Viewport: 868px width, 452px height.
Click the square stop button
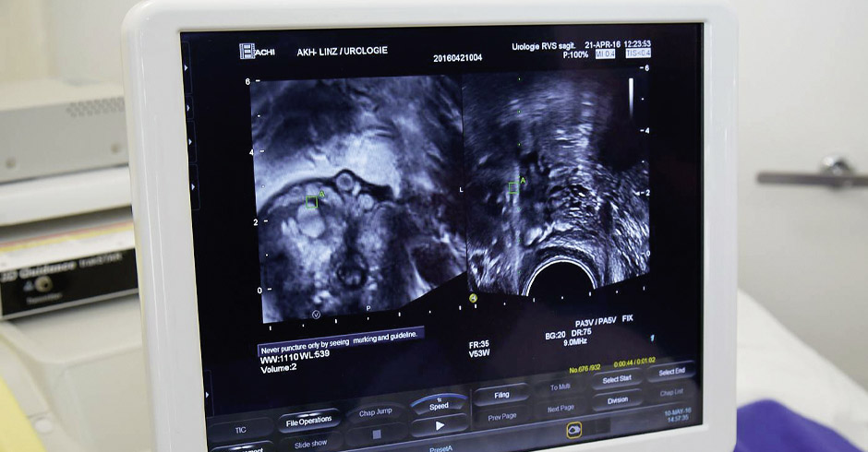pyautogui.click(x=377, y=434)
